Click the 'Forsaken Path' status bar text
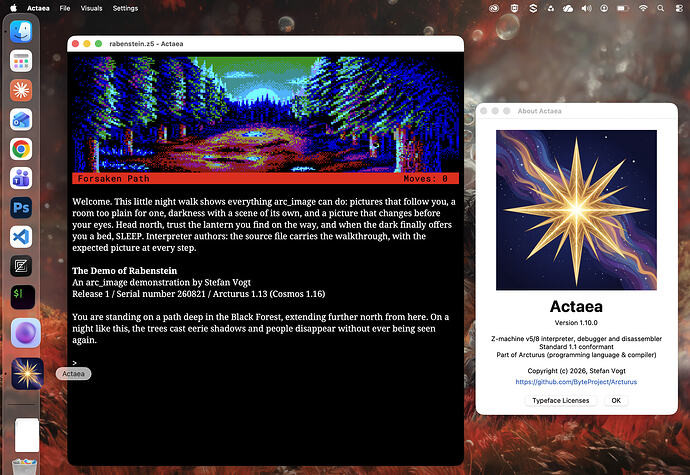The image size is (690, 475). click(x=113, y=178)
